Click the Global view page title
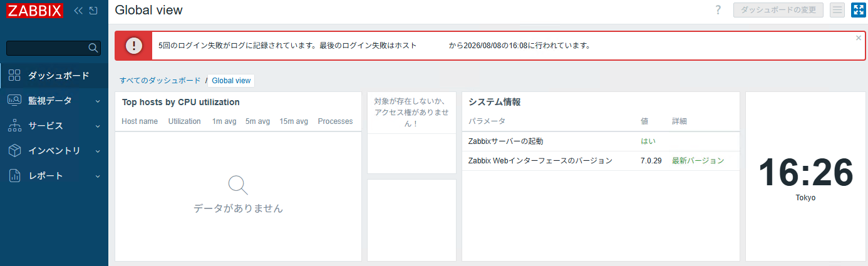This screenshot has height=266, width=868. (149, 11)
